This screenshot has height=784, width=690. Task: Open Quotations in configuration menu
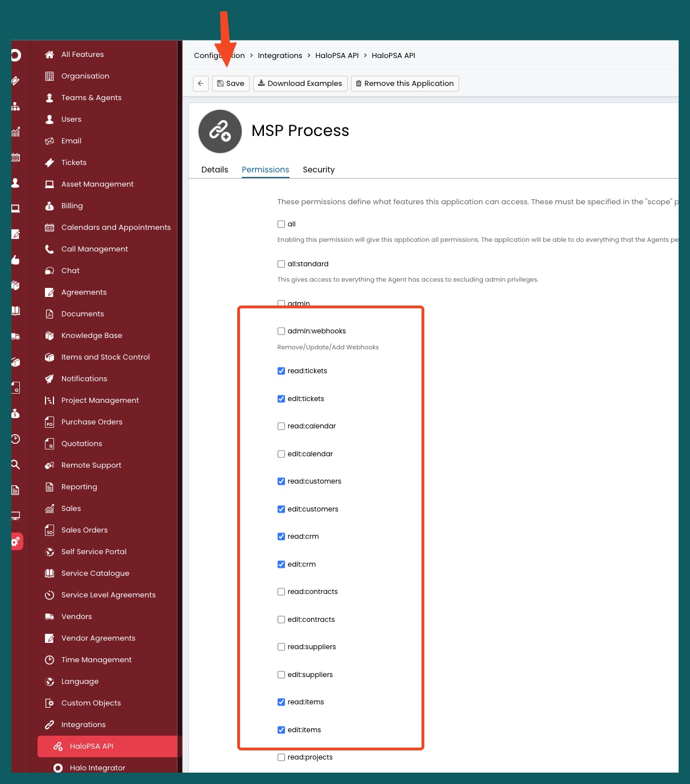point(81,444)
